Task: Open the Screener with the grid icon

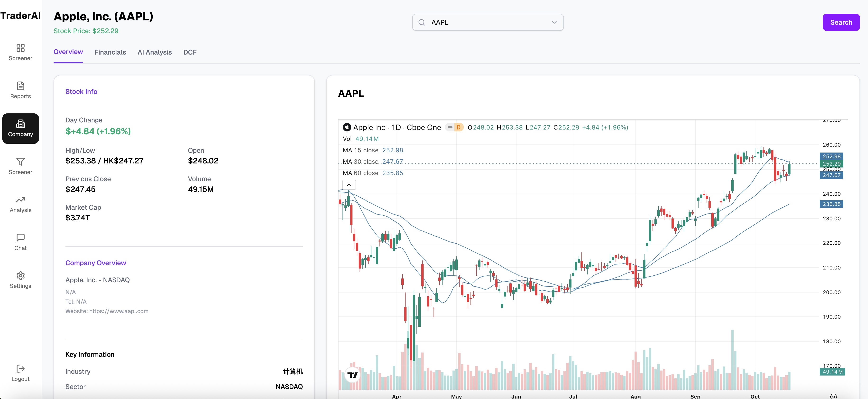Action: pos(21,52)
